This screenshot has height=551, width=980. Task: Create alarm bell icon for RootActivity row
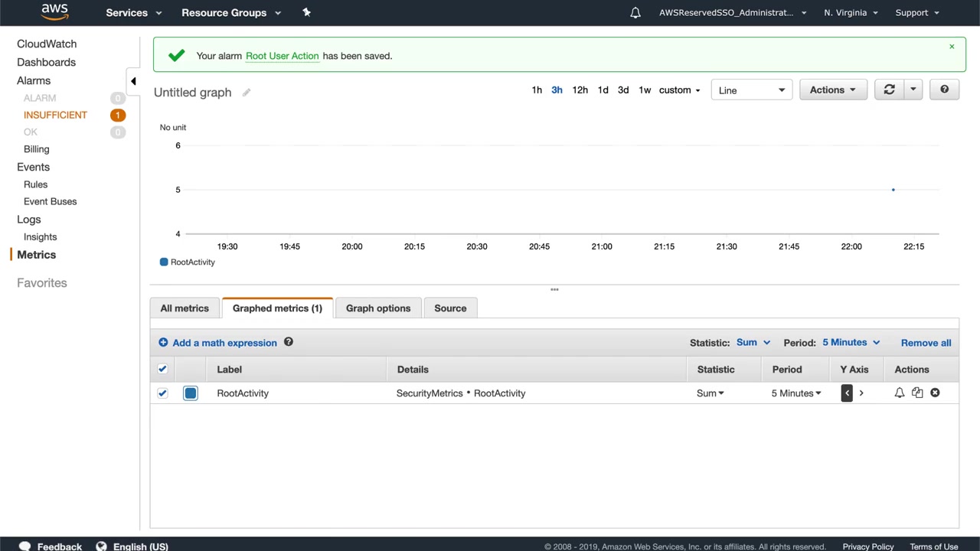tap(900, 393)
